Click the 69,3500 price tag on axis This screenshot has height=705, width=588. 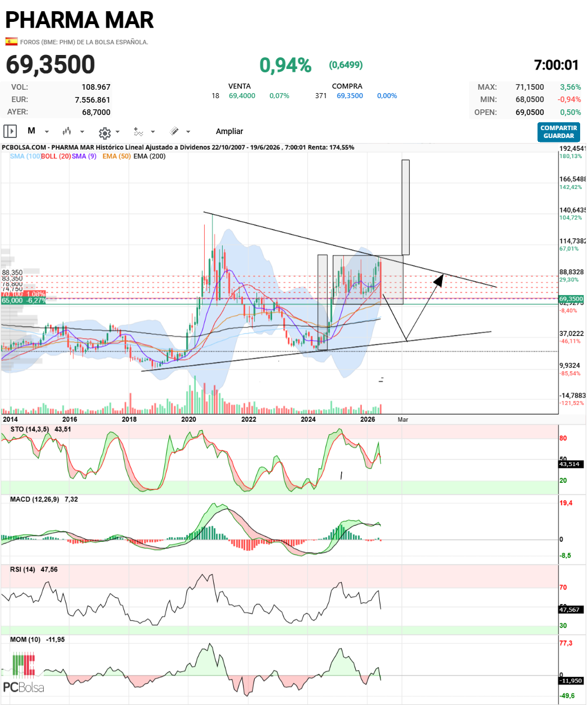tap(571, 299)
